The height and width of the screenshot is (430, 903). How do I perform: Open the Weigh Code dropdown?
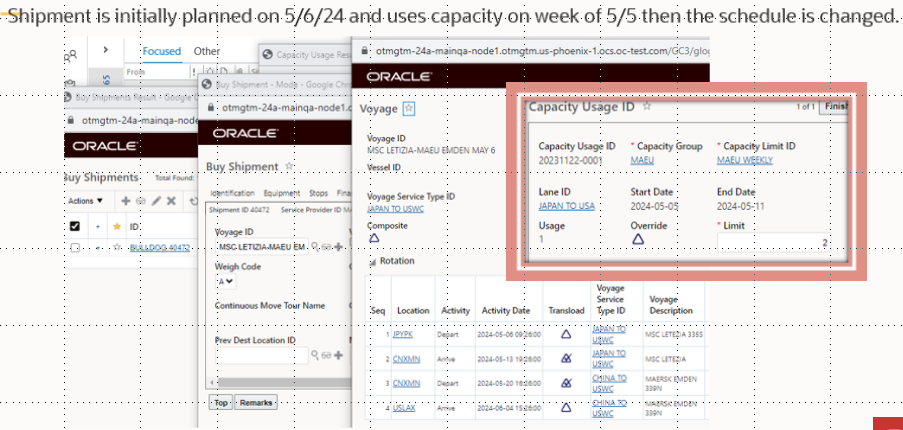(x=225, y=281)
